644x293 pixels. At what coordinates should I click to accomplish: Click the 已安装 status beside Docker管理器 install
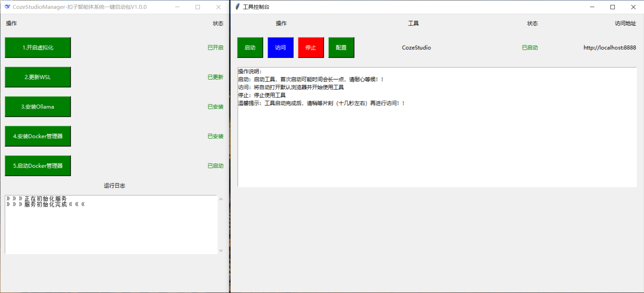215,136
